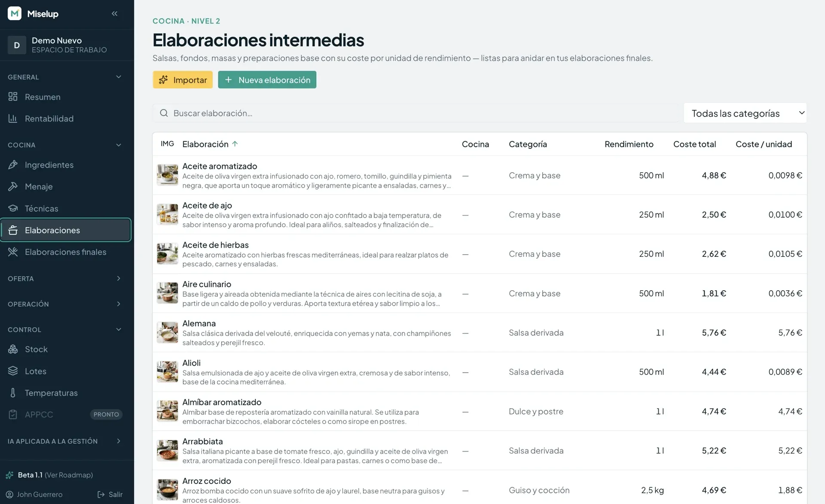
Task: Open the Ver Roadmap link
Action: 69,475
